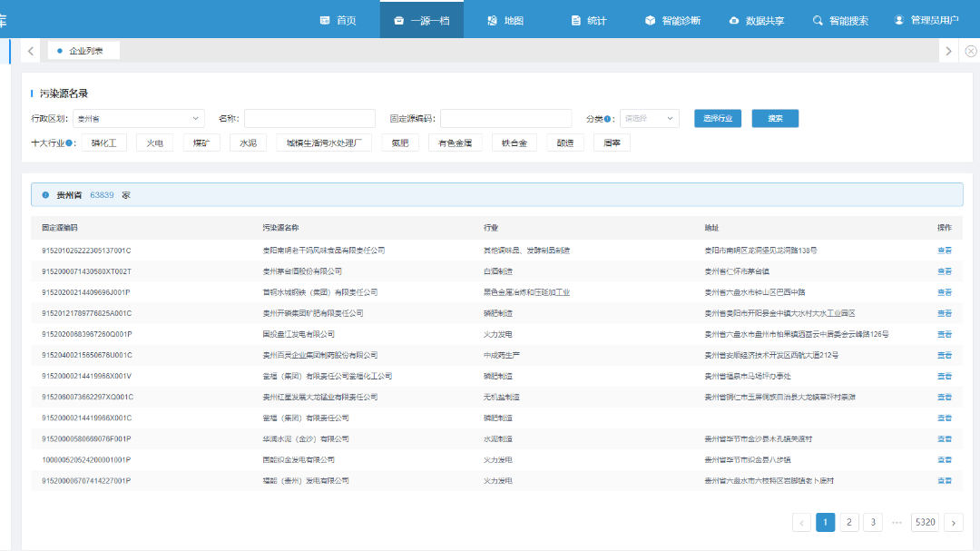The image size is (980, 551).
Task: Select the 水泥 industry button
Action: coord(248,143)
